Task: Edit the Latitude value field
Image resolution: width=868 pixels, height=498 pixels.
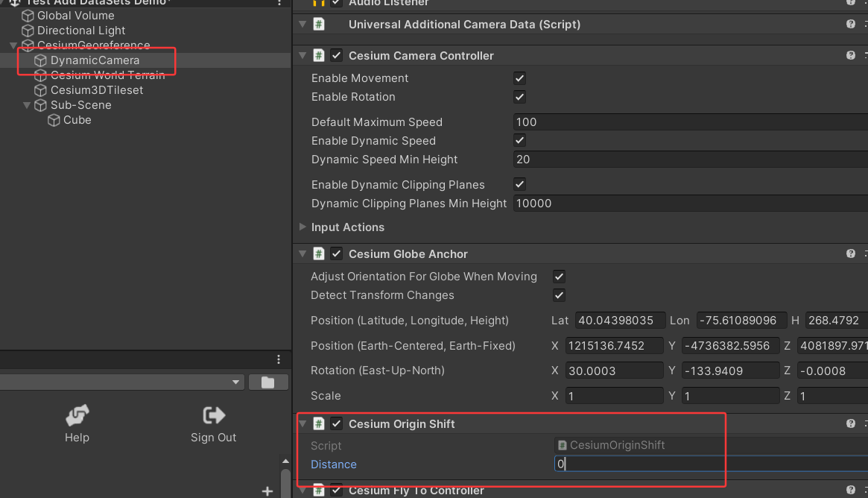Action: (x=619, y=321)
